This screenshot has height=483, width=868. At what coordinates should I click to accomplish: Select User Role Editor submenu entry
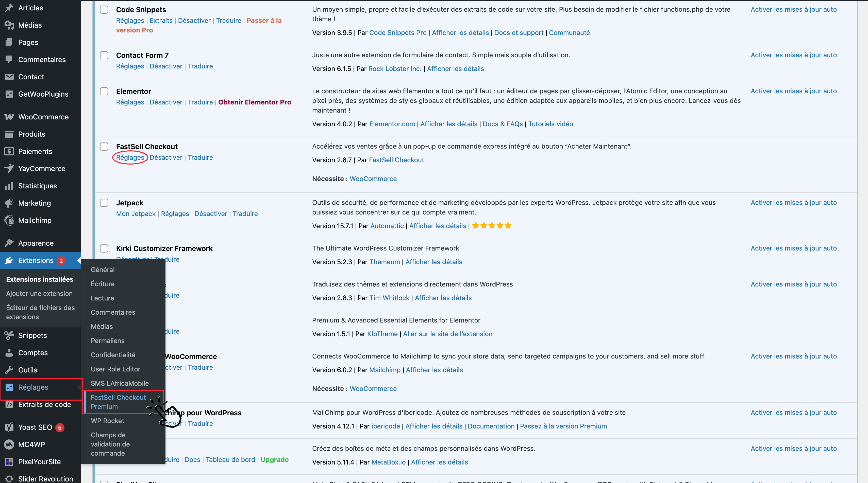[x=115, y=369]
